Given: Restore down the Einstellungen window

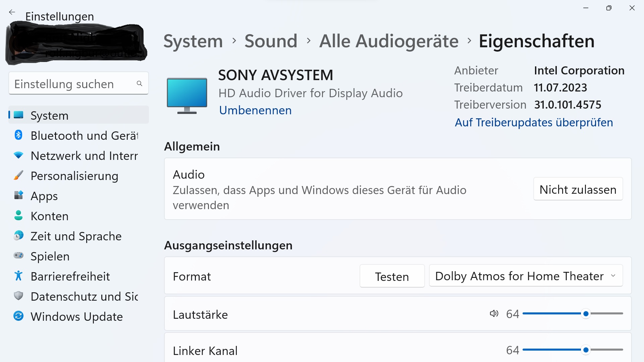Looking at the screenshot, I should coord(609,8).
